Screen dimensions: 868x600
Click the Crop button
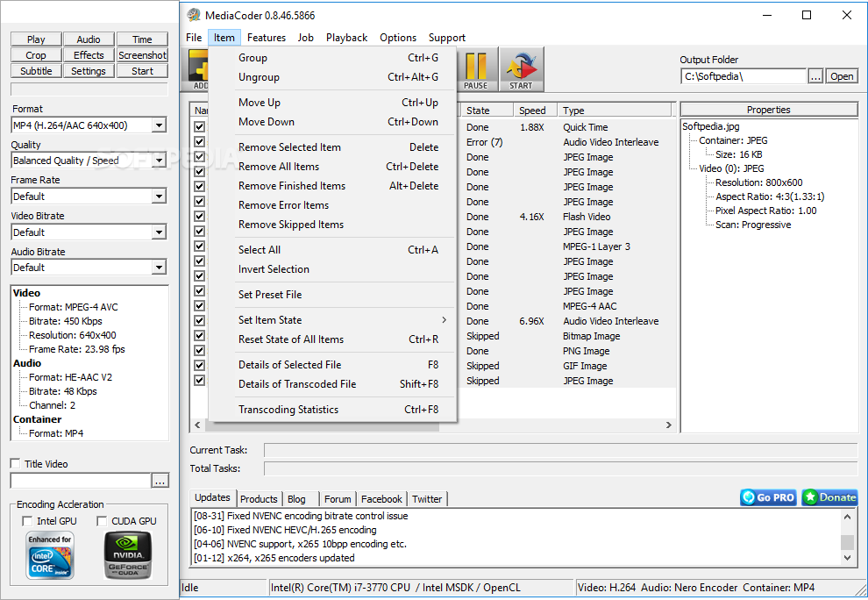pyautogui.click(x=36, y=55)
